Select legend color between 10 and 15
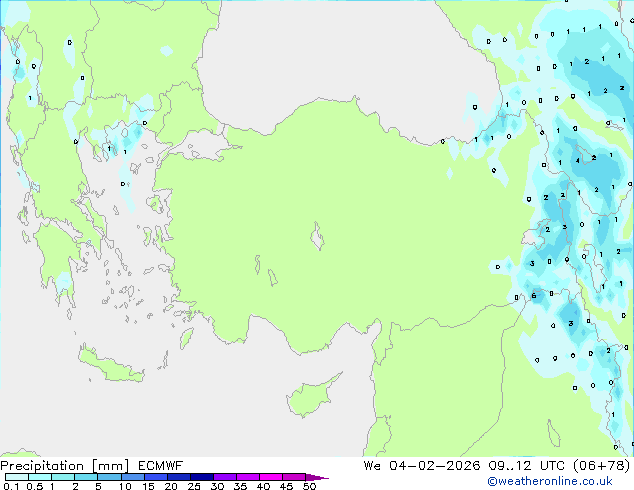Viewport: 634px width, 490px height. click(133, 477)
